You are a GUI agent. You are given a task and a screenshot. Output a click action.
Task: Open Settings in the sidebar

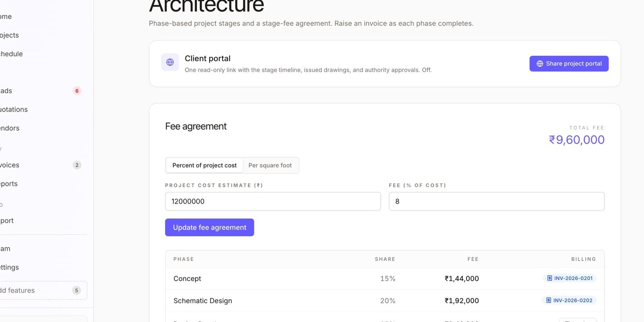click(9, 267)
